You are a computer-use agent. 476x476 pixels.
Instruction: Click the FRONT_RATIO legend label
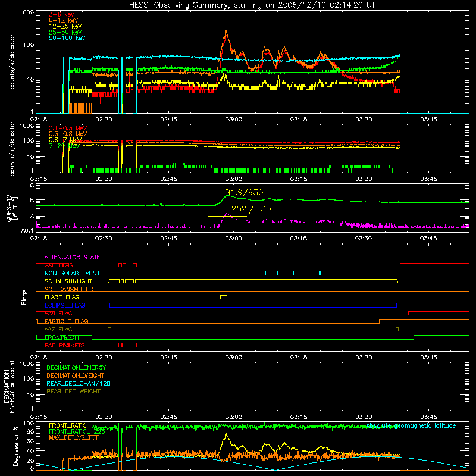(x=68, y=425)
